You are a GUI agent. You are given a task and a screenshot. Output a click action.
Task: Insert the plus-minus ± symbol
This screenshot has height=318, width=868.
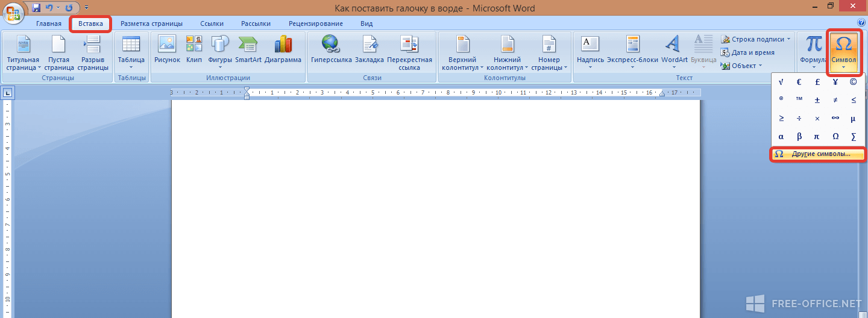(x=817, y=100)
